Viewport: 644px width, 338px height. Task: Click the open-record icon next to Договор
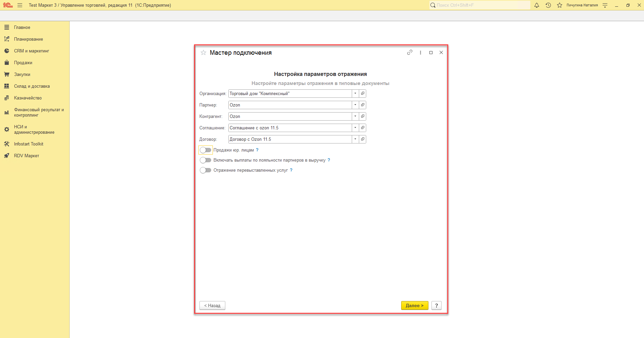tap(363, 139)
